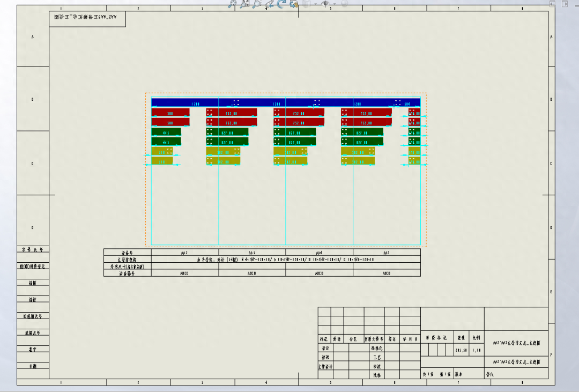Open the Hide/Show Items dropdown arrow
Viewport: 579px width, 392px height.
[334, 4]
